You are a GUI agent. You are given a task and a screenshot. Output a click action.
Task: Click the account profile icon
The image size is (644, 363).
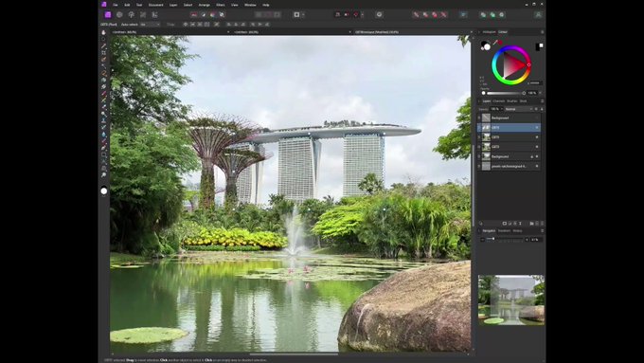[x=538, y=14]
